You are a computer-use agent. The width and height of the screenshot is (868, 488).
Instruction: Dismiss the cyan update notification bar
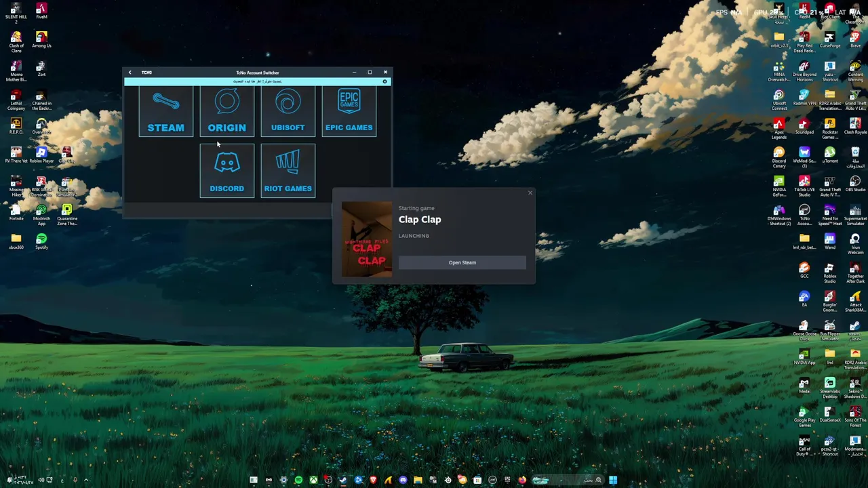[x=384, y=81]
